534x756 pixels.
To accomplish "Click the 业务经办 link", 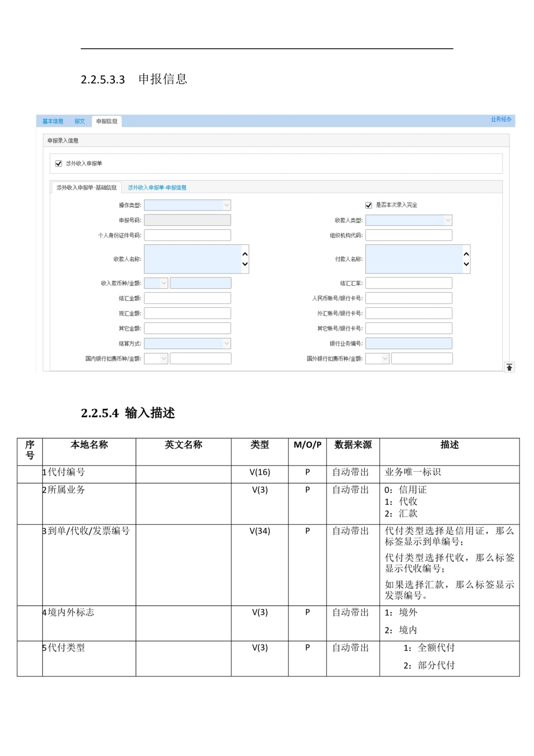I will pos(501,119).
